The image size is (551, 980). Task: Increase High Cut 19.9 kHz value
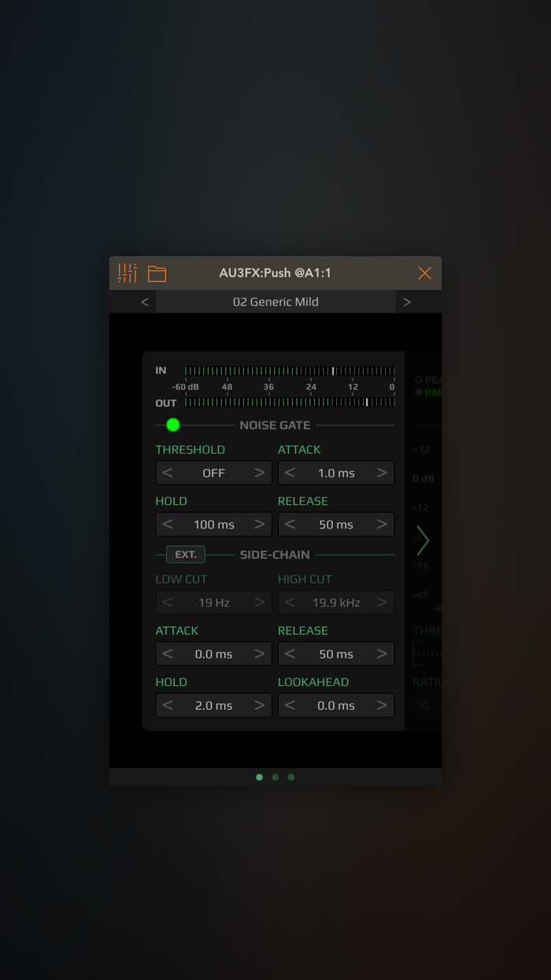(x=382, y=602)
